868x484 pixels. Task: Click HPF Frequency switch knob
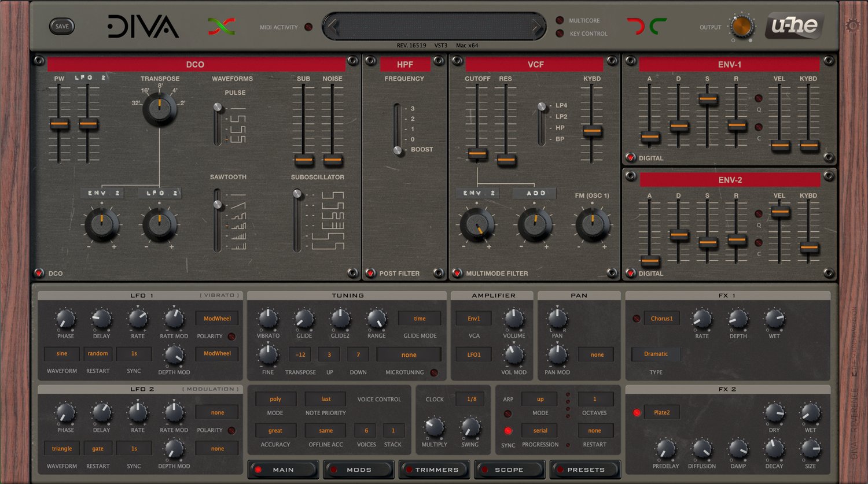click(x=398, y=150)
